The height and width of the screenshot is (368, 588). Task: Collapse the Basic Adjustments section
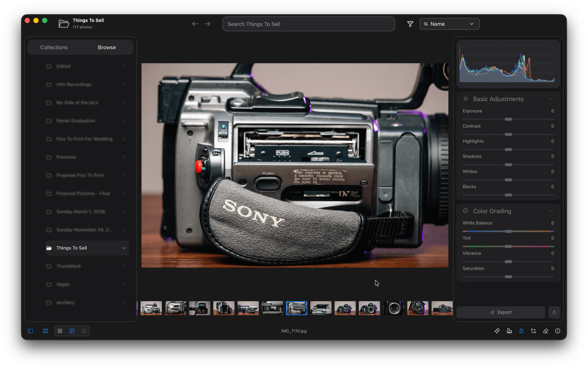[551, 99]
